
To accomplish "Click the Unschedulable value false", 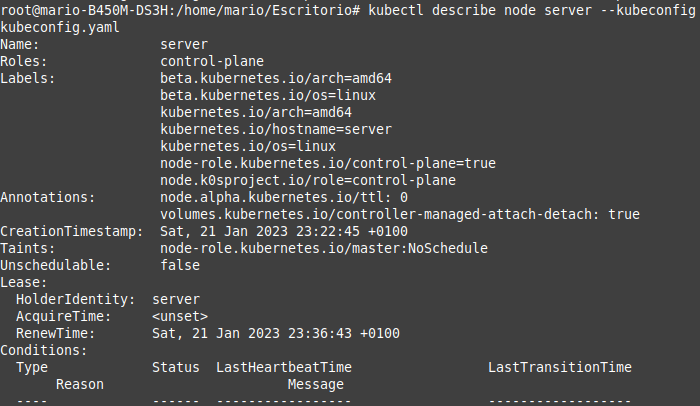I will pyautogui.click(x=180, y=265).
